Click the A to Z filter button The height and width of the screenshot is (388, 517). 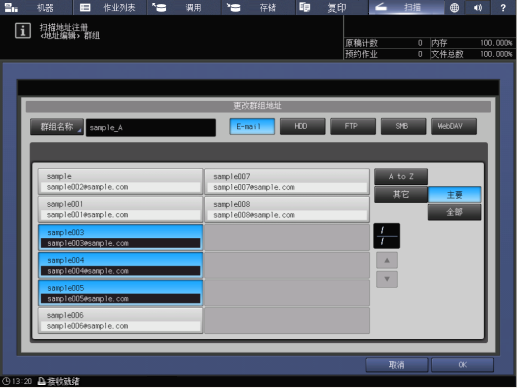coord(401,176)
